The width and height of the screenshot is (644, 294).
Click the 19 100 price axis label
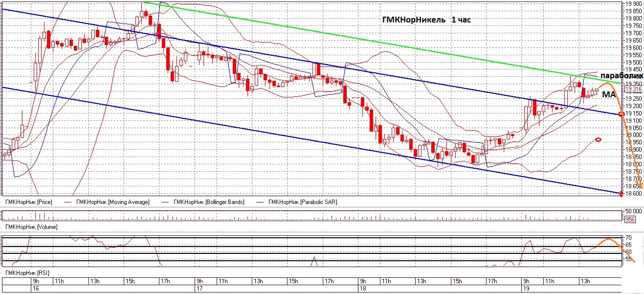click(634, 120)
